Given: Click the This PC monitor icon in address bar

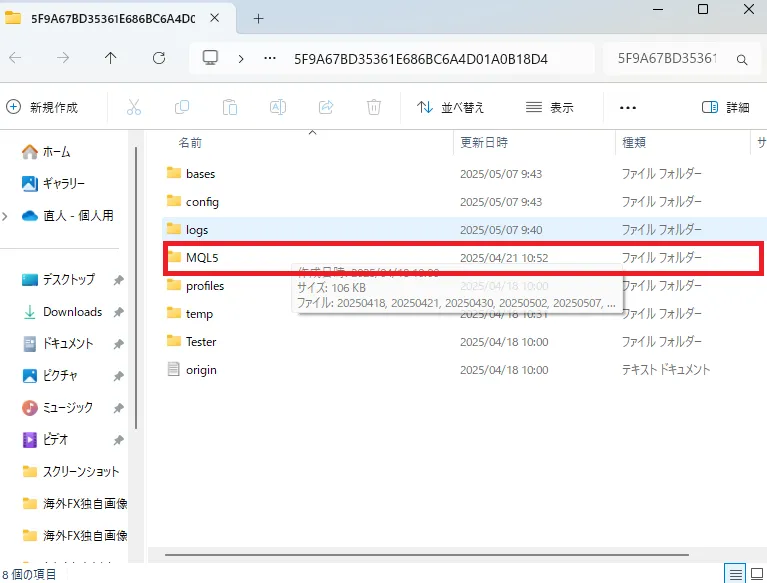Looking at the screenshot, I should [x=210, y=58].
